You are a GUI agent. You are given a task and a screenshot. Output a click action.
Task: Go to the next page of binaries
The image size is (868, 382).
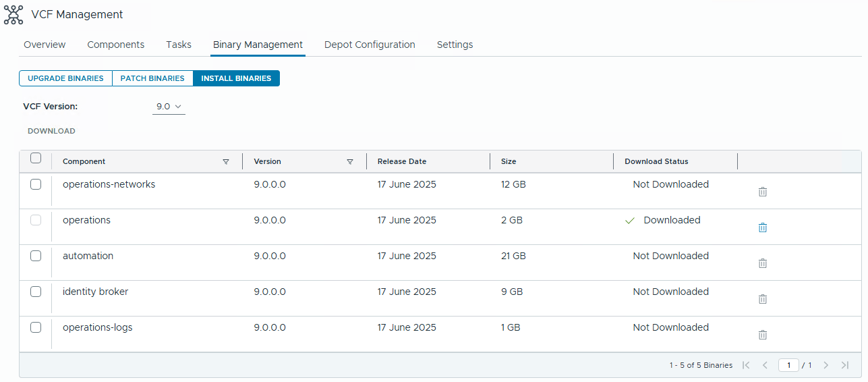coord(826,365)
